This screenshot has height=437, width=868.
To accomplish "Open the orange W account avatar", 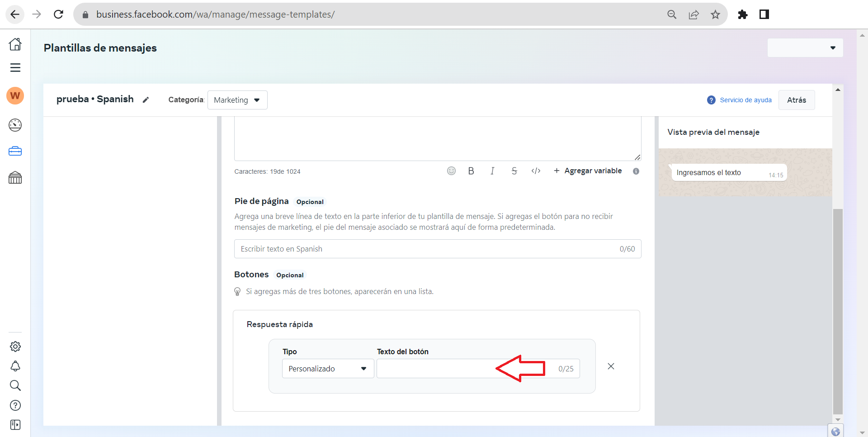I will (15, 96).
